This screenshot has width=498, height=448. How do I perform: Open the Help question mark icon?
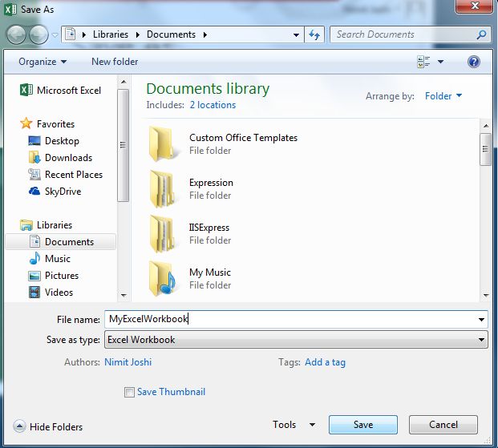tap(474, 62)
